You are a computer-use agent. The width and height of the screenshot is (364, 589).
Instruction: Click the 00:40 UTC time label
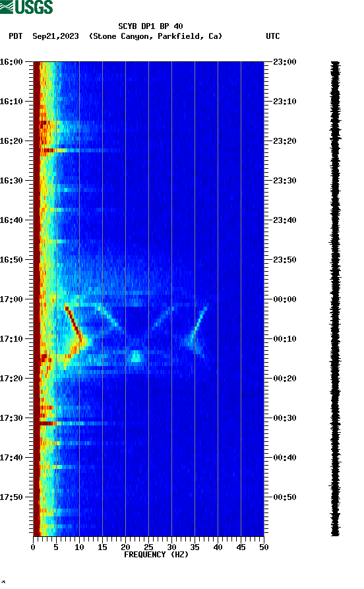[x=285, y=457]
